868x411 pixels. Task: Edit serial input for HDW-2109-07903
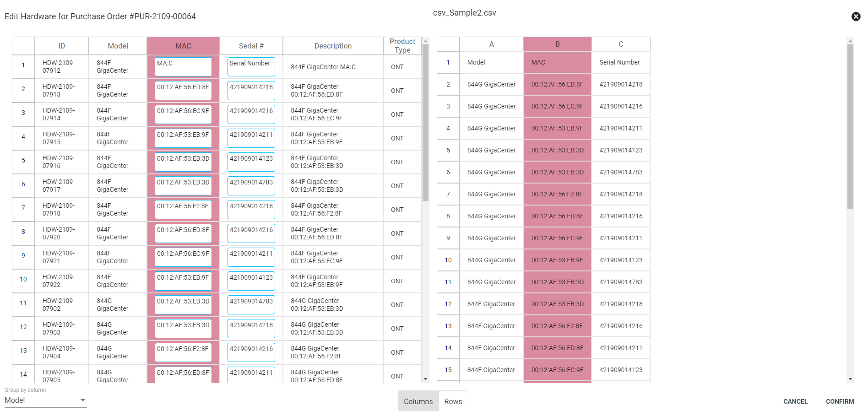(x=251, y=329)
